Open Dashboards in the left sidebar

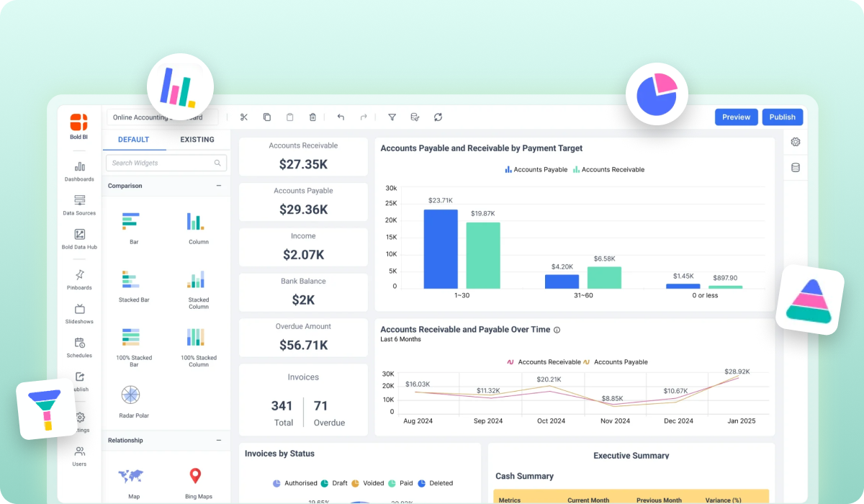(79, 171)
